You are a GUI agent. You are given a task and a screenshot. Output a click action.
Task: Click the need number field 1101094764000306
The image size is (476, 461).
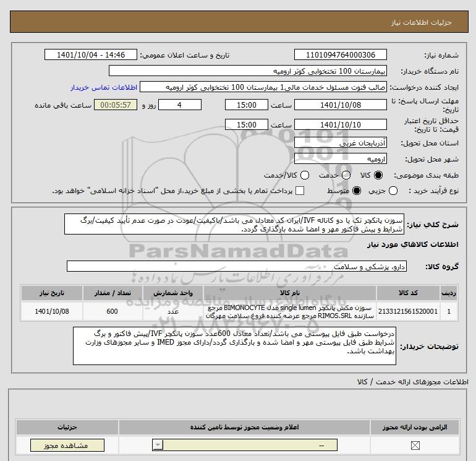[x=340, y=54]
